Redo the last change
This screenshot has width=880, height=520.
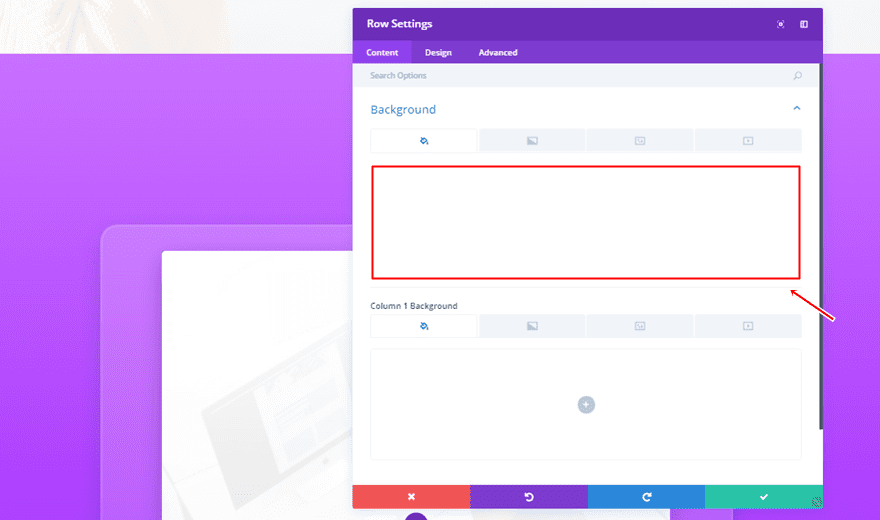click(x=646, y=497)
